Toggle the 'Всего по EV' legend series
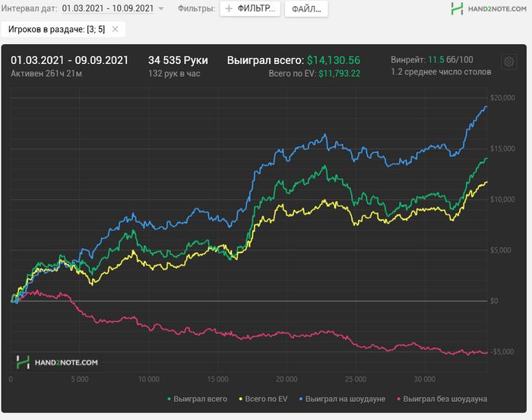The height and width of the screenshot is (420, 532). [263, 399]
